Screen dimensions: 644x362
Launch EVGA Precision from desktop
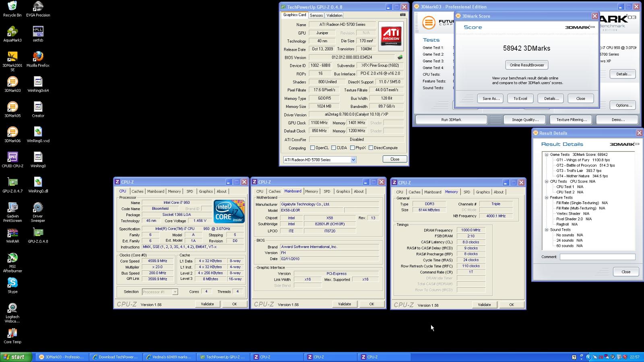(38, 9)
